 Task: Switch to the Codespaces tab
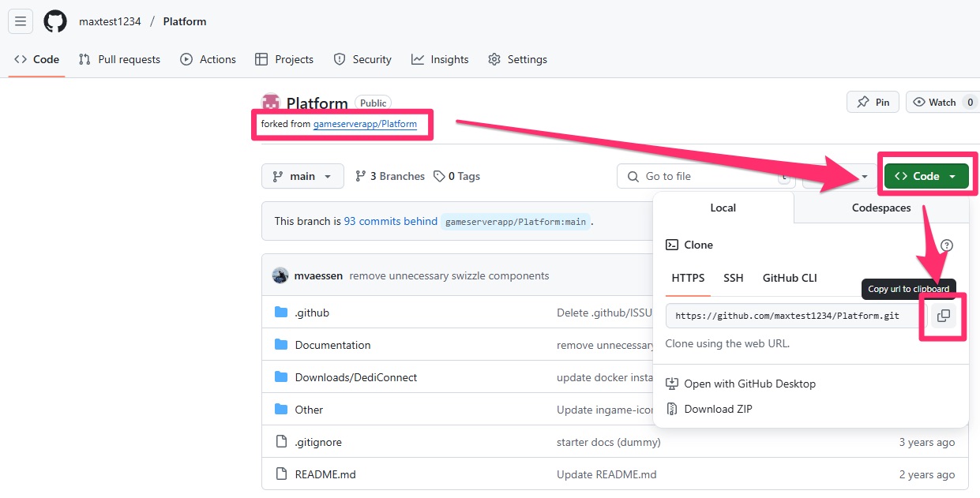click(x=880, y=208)
